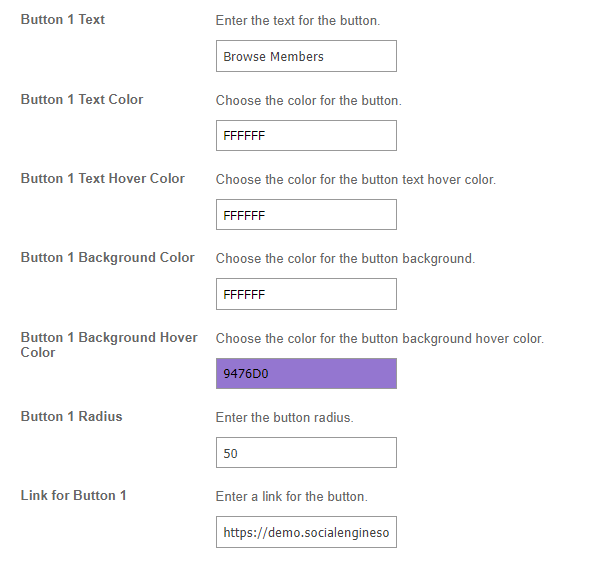The image size is (607, 562).
Task: Click the Button 1 Text input field
Action: pyautogui.click(x=306, y=56)
